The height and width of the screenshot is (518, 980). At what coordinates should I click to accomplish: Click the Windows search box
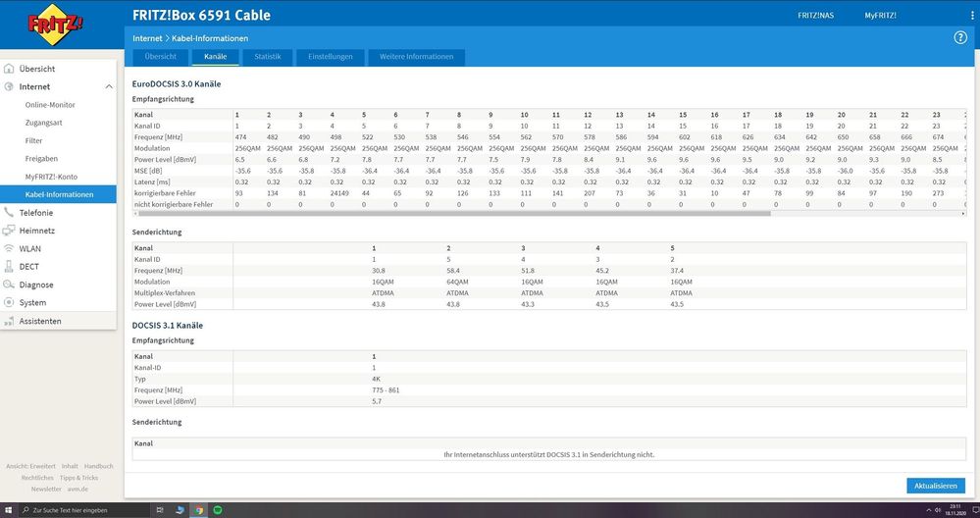click(x=83, y=510)
